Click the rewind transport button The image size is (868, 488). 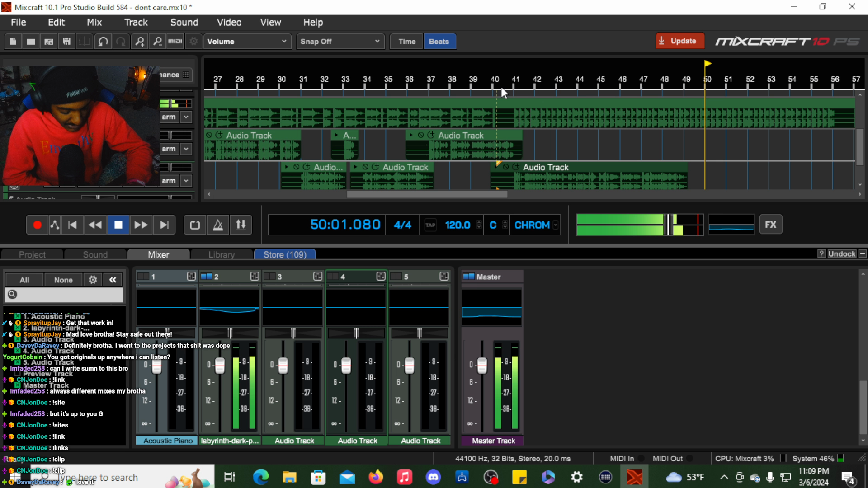pos(95,225)
